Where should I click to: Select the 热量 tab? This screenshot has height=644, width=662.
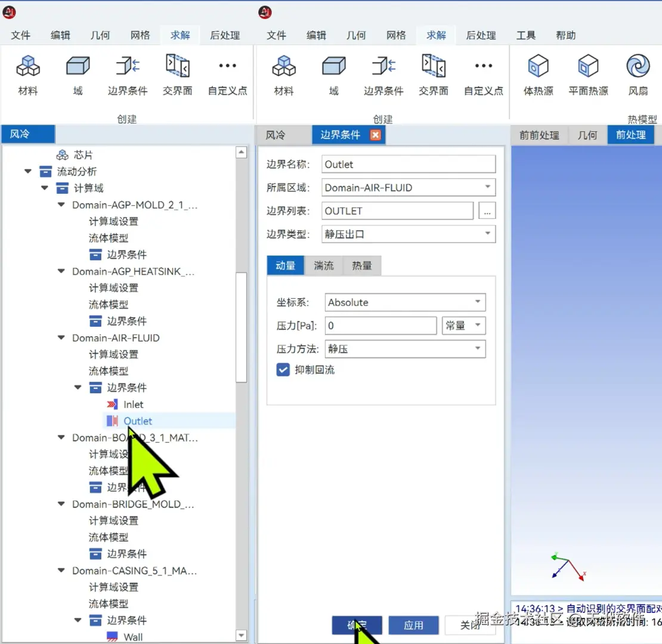362,265
